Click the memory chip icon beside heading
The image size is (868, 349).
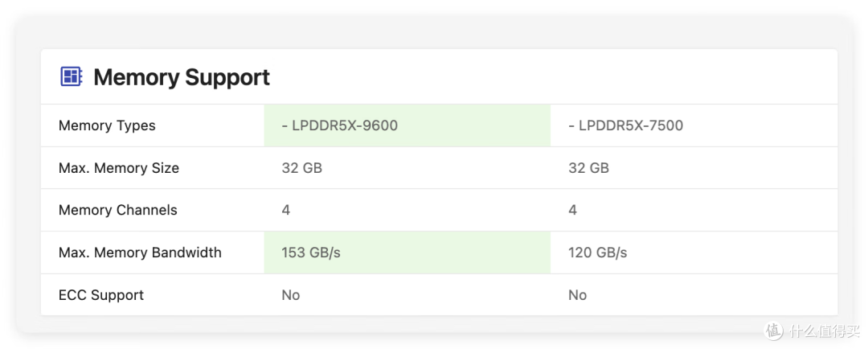point(71,76)
